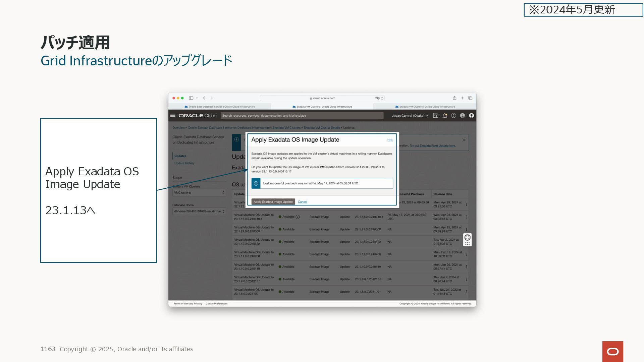Select Update History in the left menu
Screen dimensions: 644x362
[x=184, y=163]
